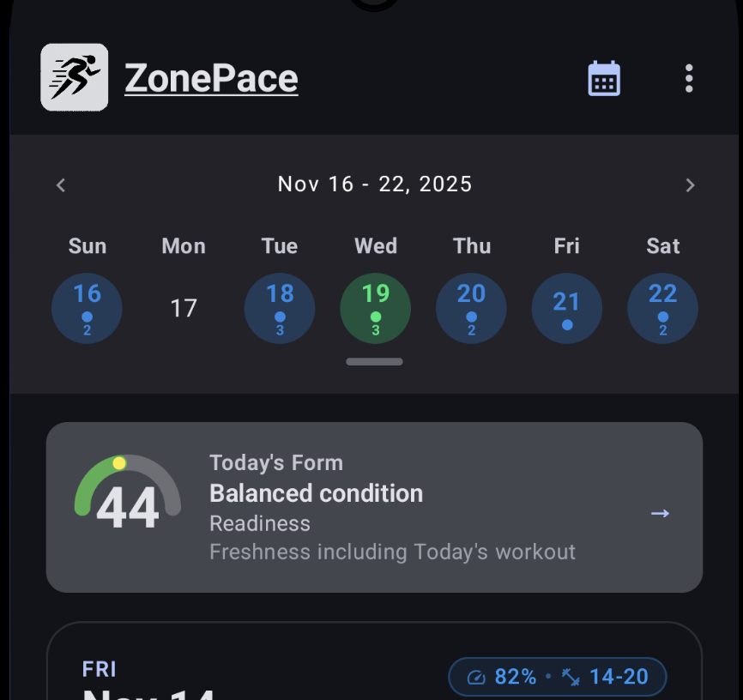Click the readiness gauge showing 44
Image resolution: width=743 pixels, height=700 pixels.
coord(127,498)
